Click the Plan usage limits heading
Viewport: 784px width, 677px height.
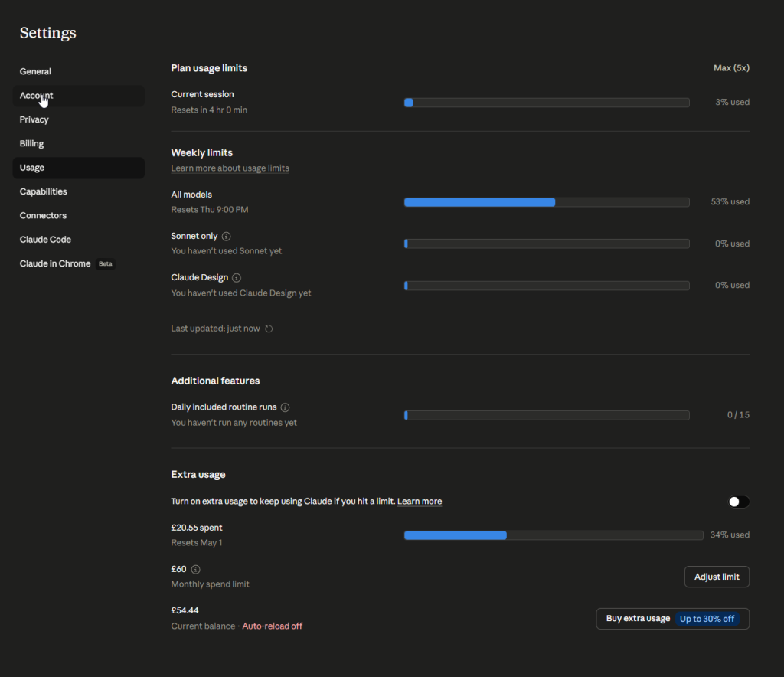209,68
